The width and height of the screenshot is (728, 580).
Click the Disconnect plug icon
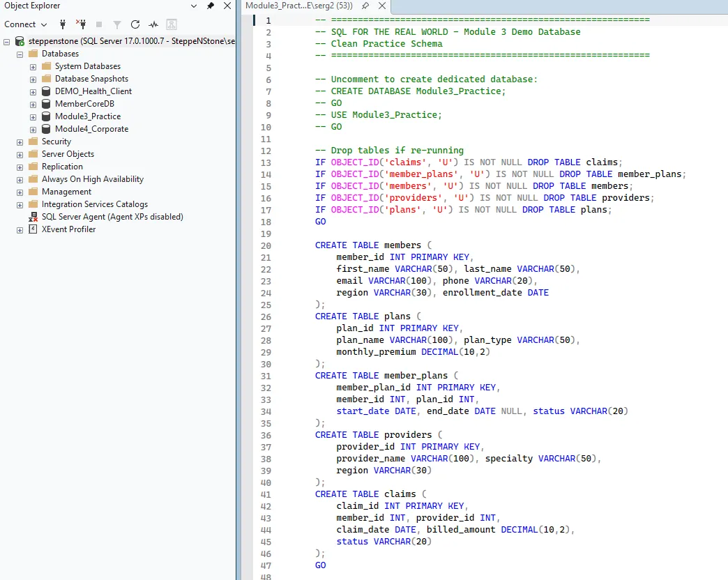coord(81,24)
